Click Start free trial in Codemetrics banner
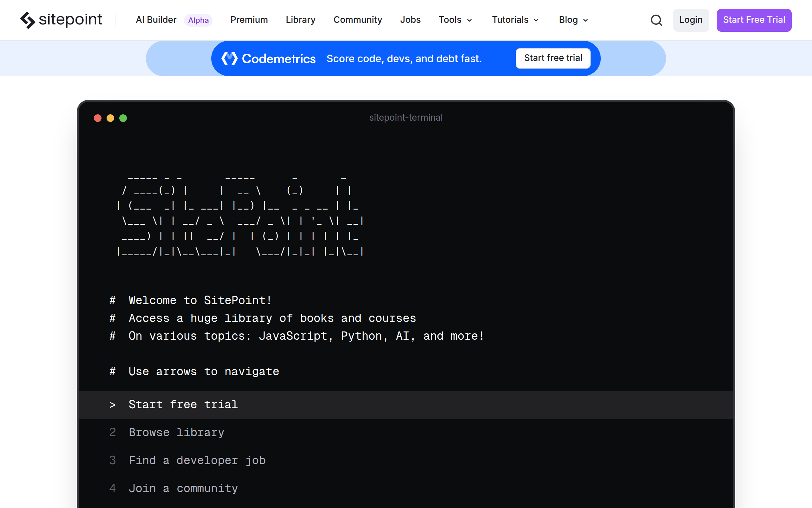812x508 pixels. coord(553,58)
